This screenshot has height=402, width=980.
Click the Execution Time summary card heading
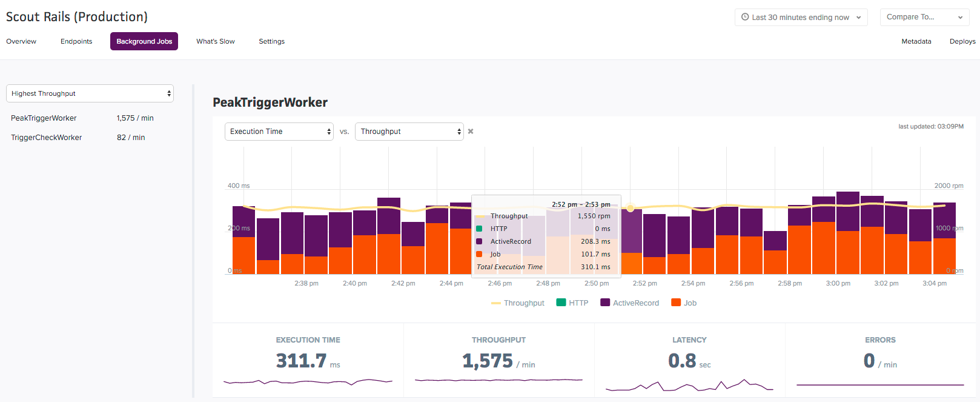click(308, 340)
